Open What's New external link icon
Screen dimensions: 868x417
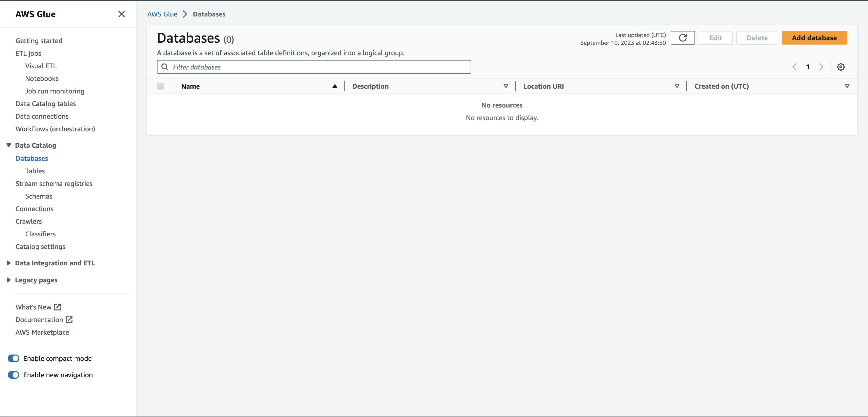(x=58, y=307)
